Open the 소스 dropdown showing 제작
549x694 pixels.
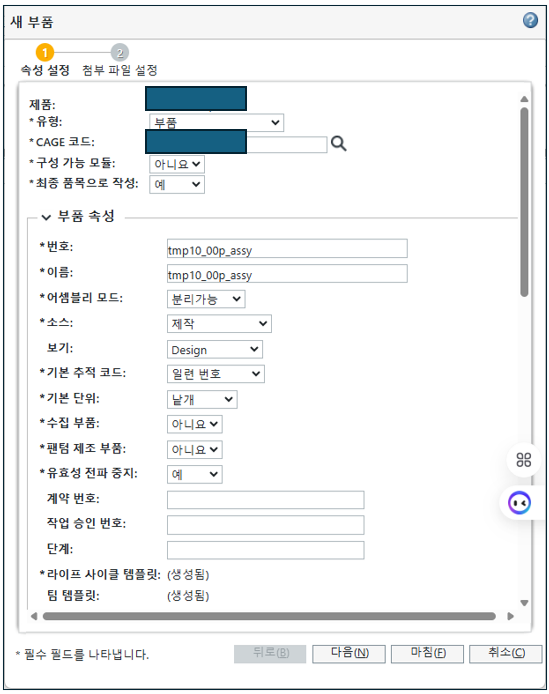219,324
